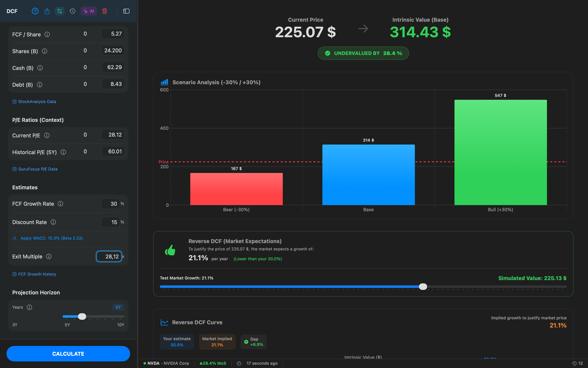The width and height of the screenshot is (588, 368).
Task: Click the Cash (B) value field 62.29
Action: coord(113,67)
